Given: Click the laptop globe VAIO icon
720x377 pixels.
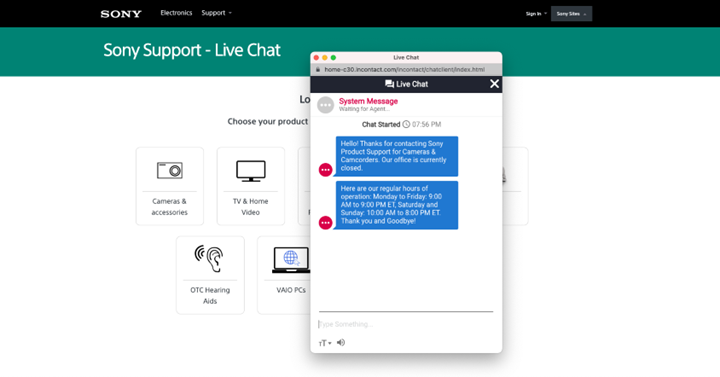Looking at the screenshot, I should coord(291,260).
